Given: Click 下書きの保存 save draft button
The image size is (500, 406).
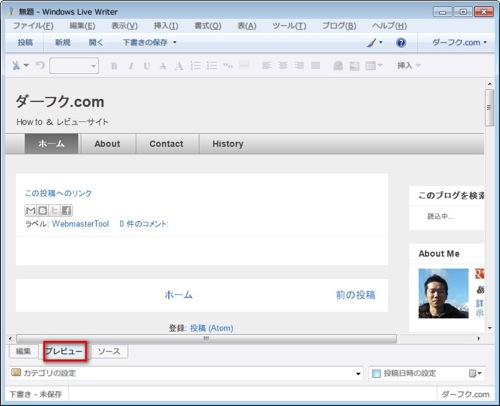Looking at the screenshot, I should (x=145, y=43).
